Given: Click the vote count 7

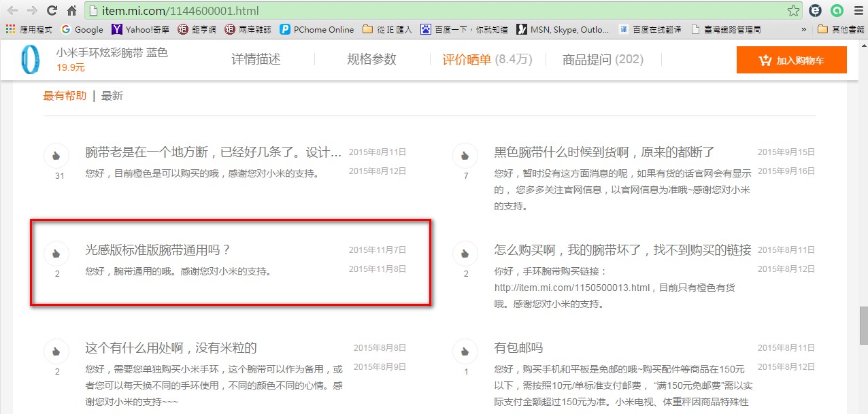Looking at the screenshot, I should (466, 176).
